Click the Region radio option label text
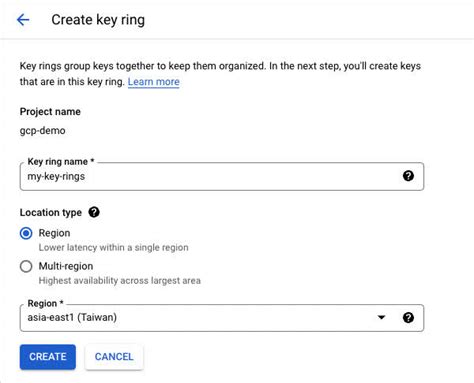The height and width of the screenshot is (383, 474). 54,233
